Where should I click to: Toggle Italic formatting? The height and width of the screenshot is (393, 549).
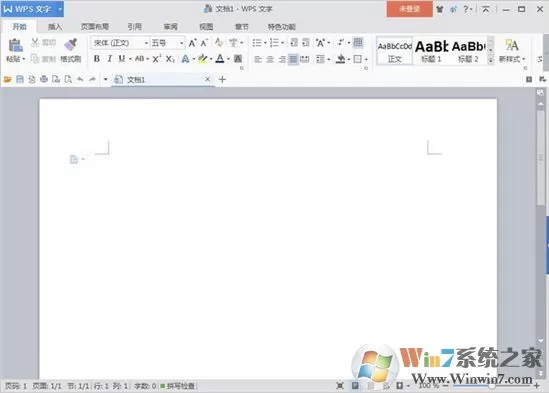pos(110,59)
